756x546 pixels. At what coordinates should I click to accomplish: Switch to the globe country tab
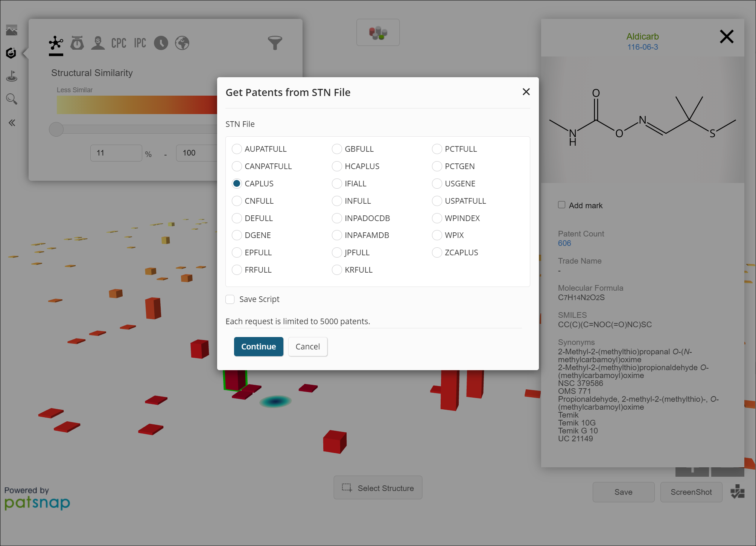point(182,43)
